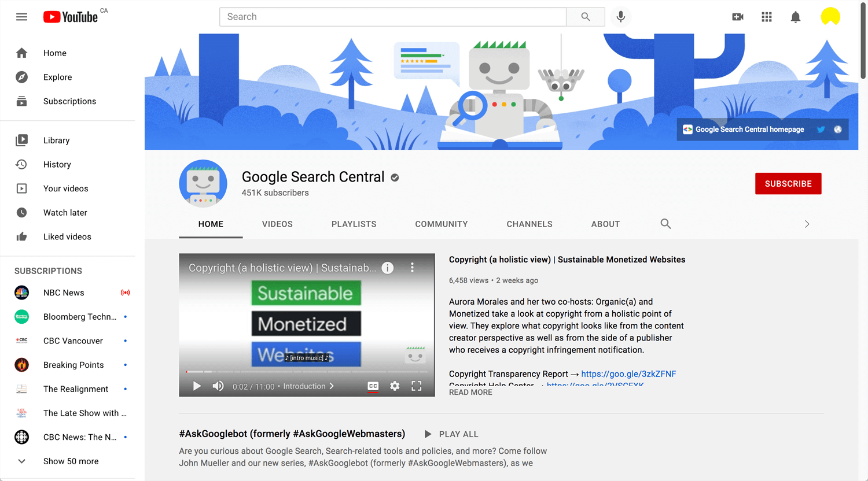
Task: Click the search magnifier button
Action: pyautogui.click(x=586, y=17)
